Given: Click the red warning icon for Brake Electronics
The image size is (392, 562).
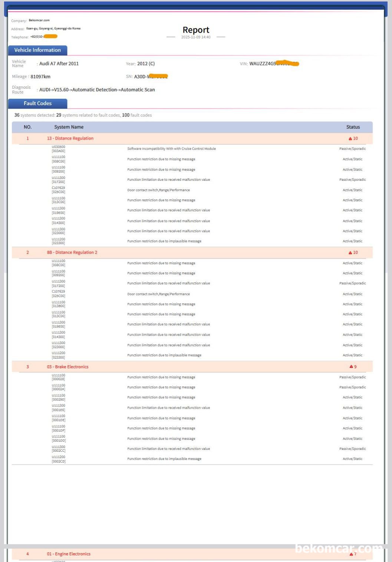Looking at the screenshot, I should (x=351, y=367).
